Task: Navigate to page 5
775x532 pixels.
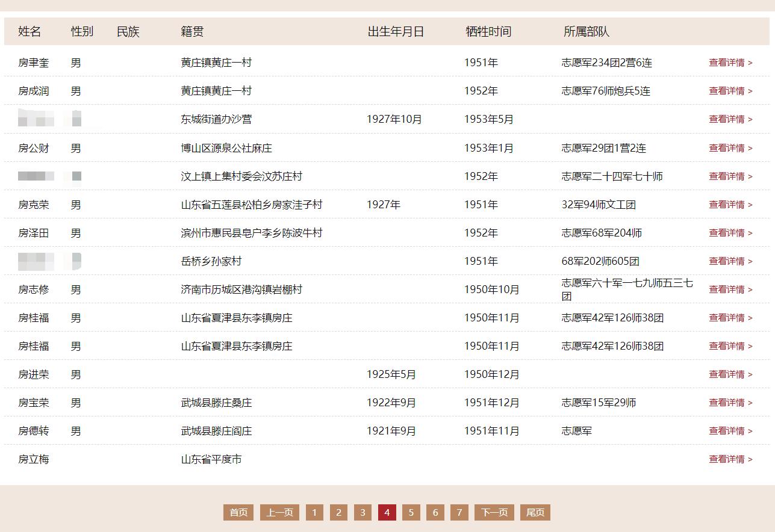Action: coord(411,512)
